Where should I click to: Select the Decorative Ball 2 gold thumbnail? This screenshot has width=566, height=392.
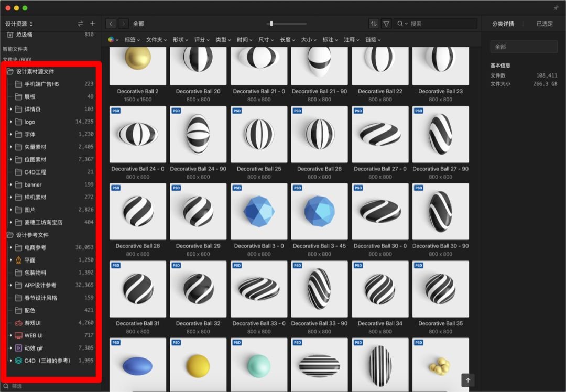[138, 66]
